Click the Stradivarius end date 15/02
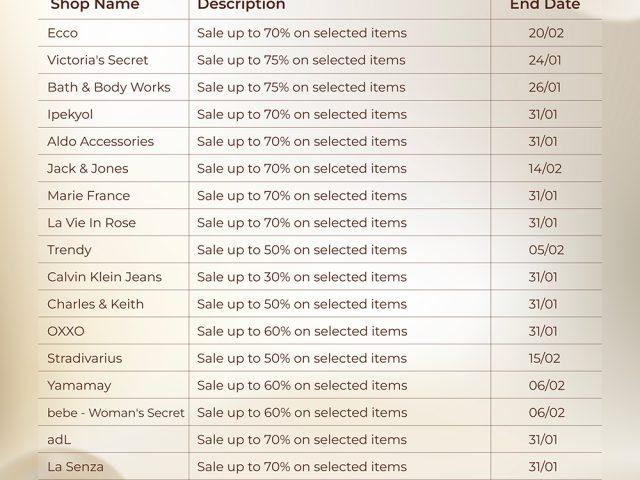Image resolution: width=640 pixels, height=480 pixels. (546, 357)
